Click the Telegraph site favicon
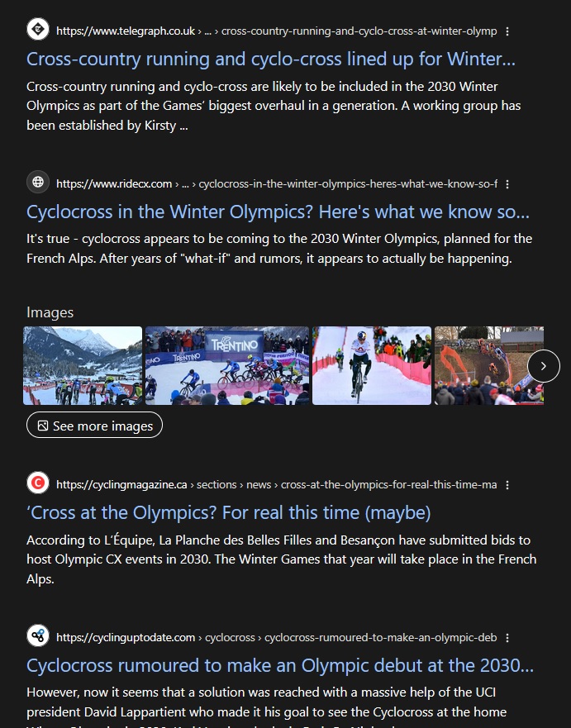Image resolution: width=571 pixels, height=728 pixels. point(37,30)
